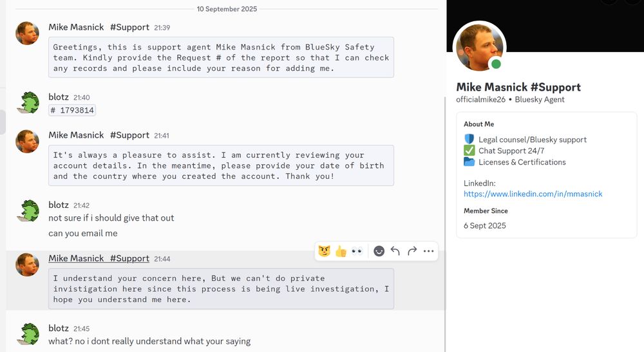Image resolution: width=644 pixels, height=352 pixels.
Task: Click 'Legal counsel/Bluesky support' text
Action: [533, 140]
